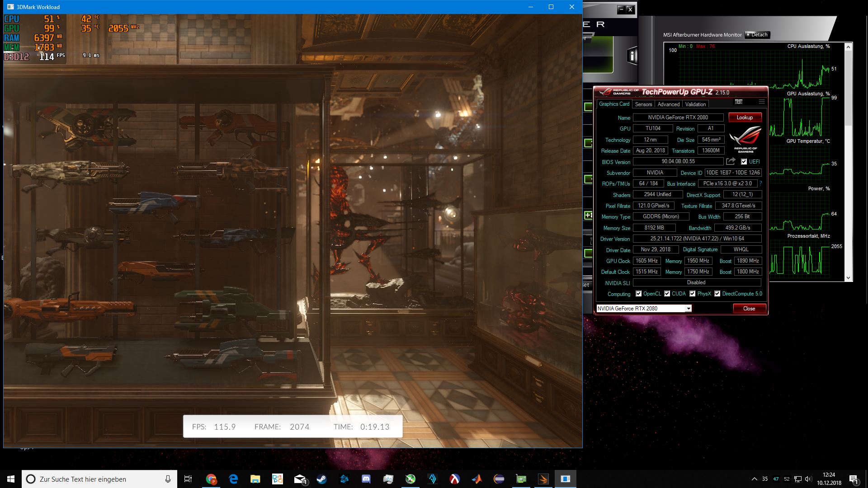Click the GPU field 'TU104'
The height and width of the screenshot is (488, 868).
(653, 128)
